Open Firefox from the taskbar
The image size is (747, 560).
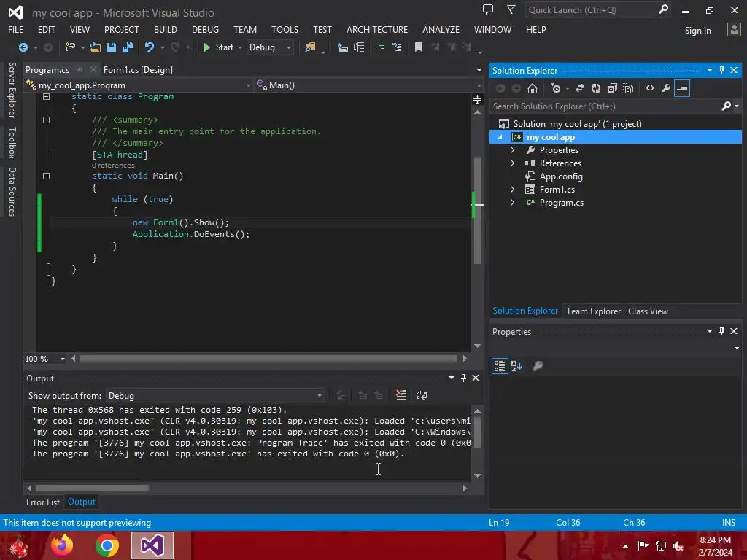click(63, 545)
